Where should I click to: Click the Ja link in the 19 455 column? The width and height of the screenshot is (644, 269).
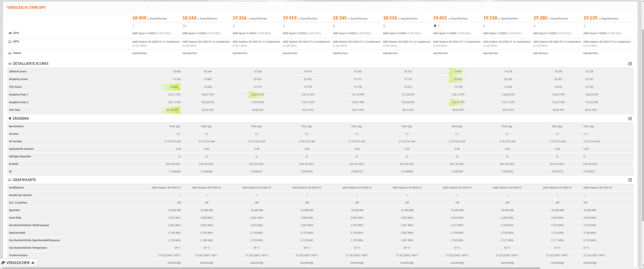(457, 157)
